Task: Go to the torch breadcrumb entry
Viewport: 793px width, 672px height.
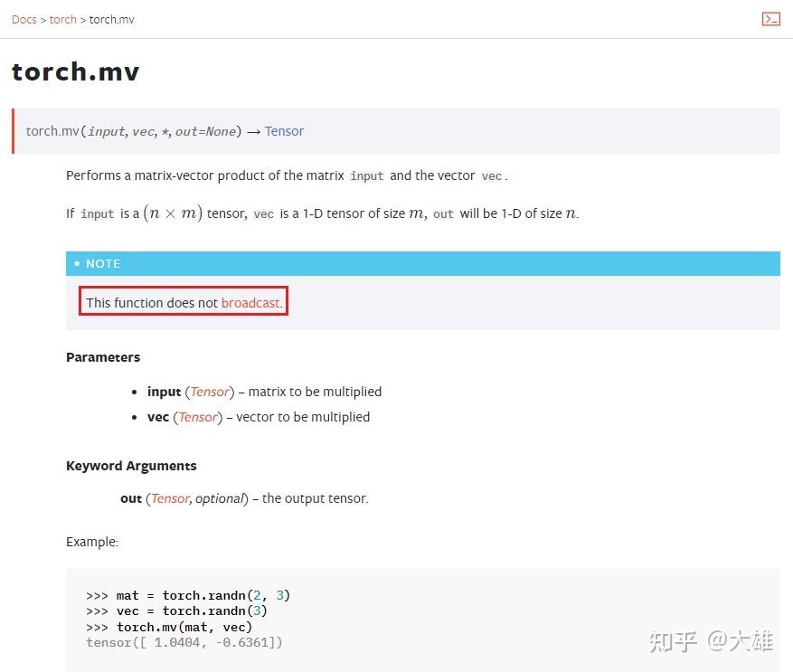Action: click(x=62, y=19)
